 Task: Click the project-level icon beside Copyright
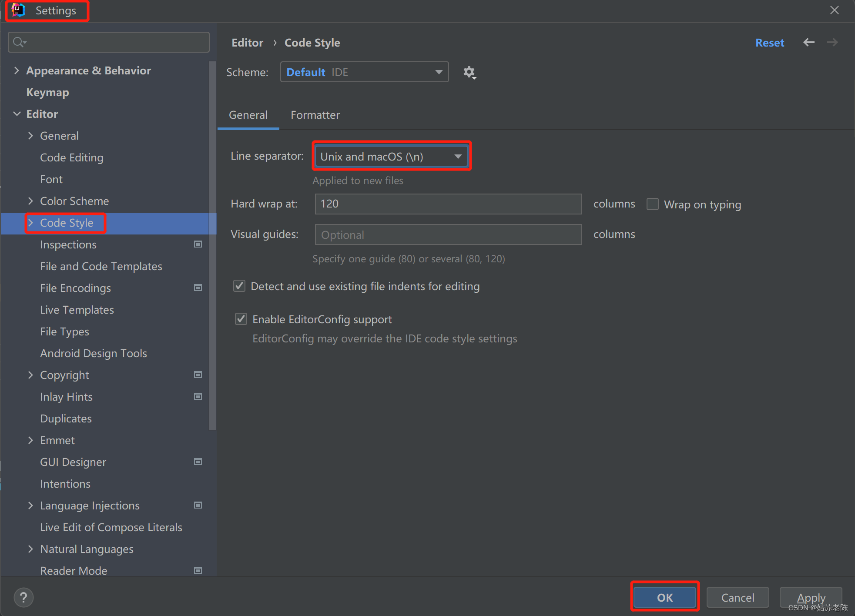click(198, 375)
